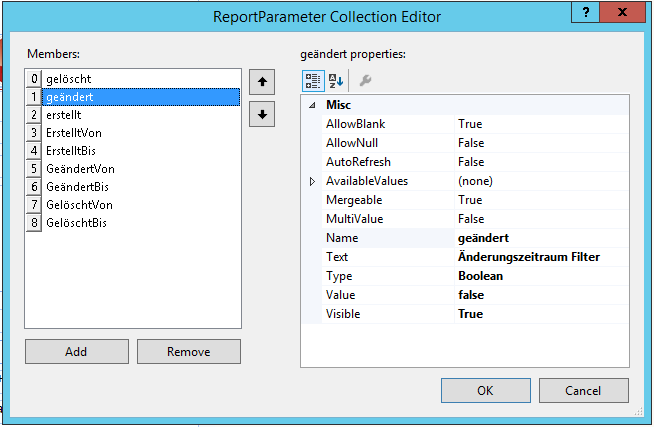Click the move member up arrow
Image resolution: width=654 pixels, height=427 pixels.
[261, 81]
